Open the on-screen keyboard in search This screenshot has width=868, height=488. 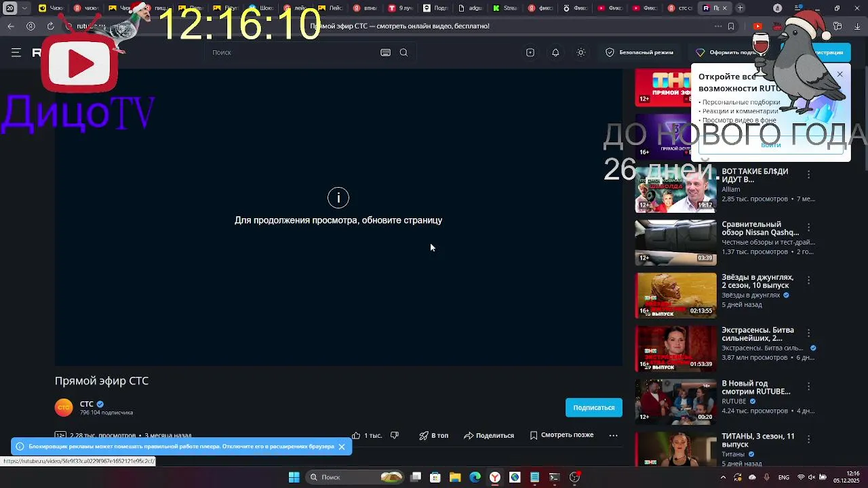click(385, 52)
